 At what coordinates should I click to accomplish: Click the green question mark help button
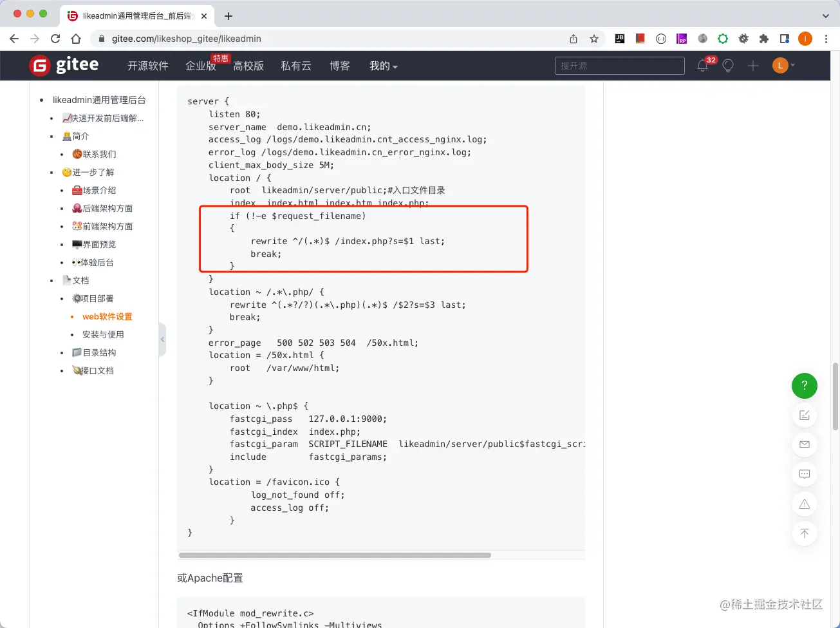tap(804, 386)
